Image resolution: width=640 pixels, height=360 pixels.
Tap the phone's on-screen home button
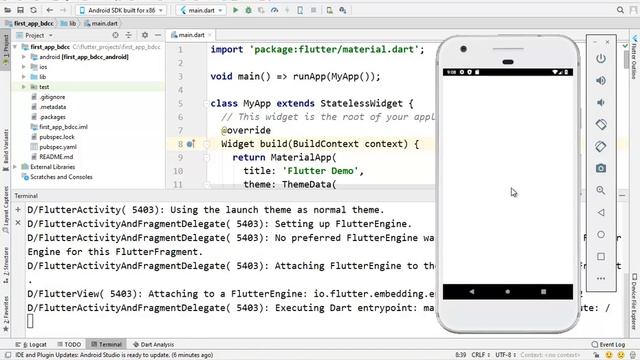point(508,291)
